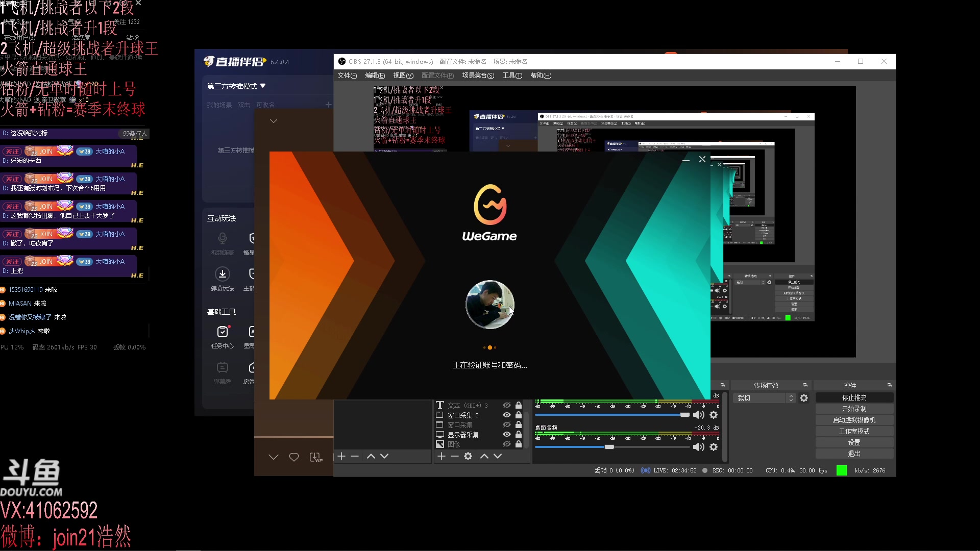Show the 图像 source
This screenshot has height=551, width=980.
[507, 444]
